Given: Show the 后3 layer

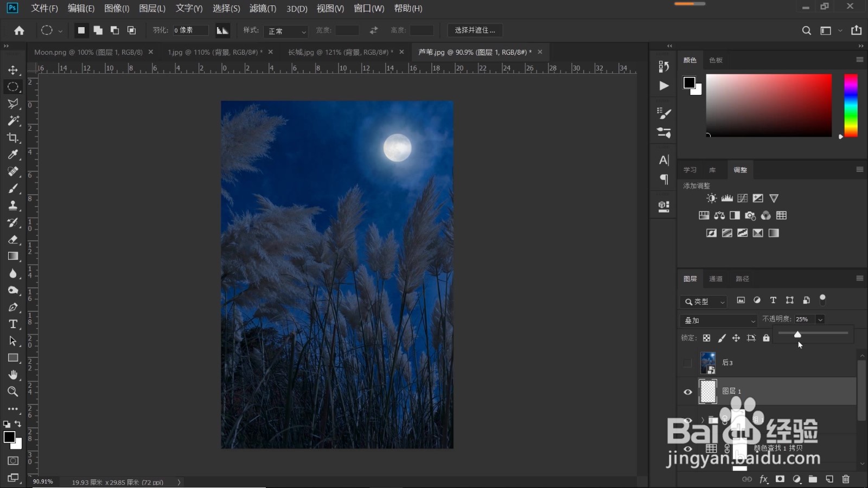Looking at the screenshot, I should coord(688,363).
